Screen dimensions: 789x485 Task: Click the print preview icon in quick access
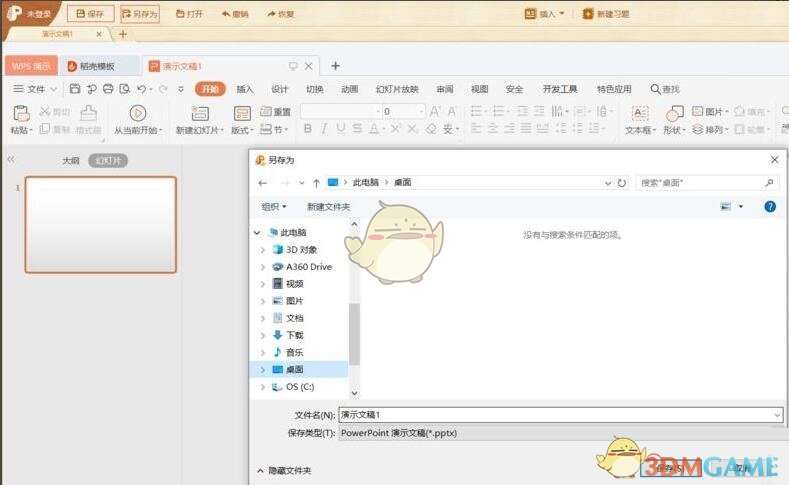click(124, 89)
